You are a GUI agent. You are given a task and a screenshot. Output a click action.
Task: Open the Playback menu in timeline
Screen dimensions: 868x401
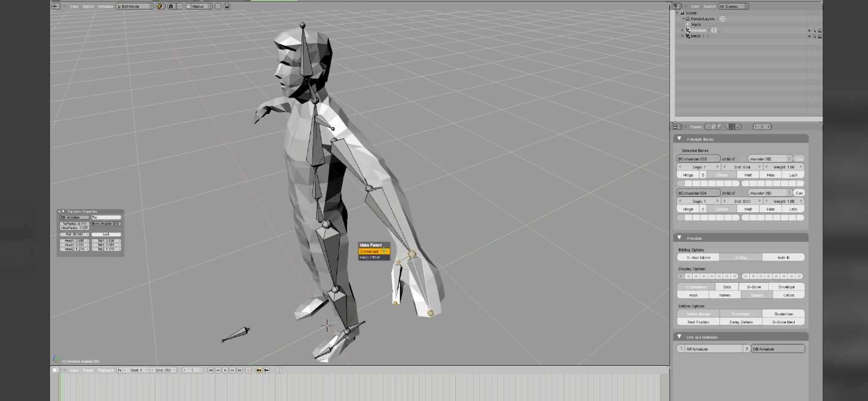106,370
